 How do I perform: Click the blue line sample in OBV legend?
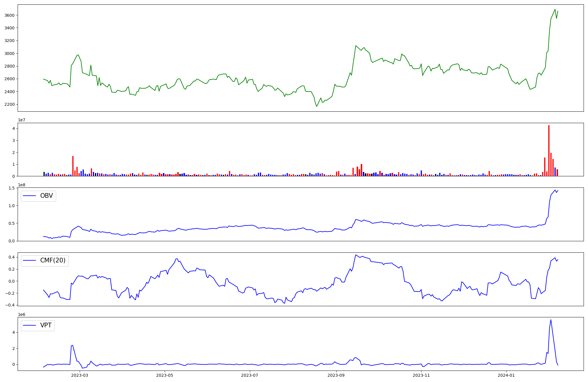tap(29, 196)
